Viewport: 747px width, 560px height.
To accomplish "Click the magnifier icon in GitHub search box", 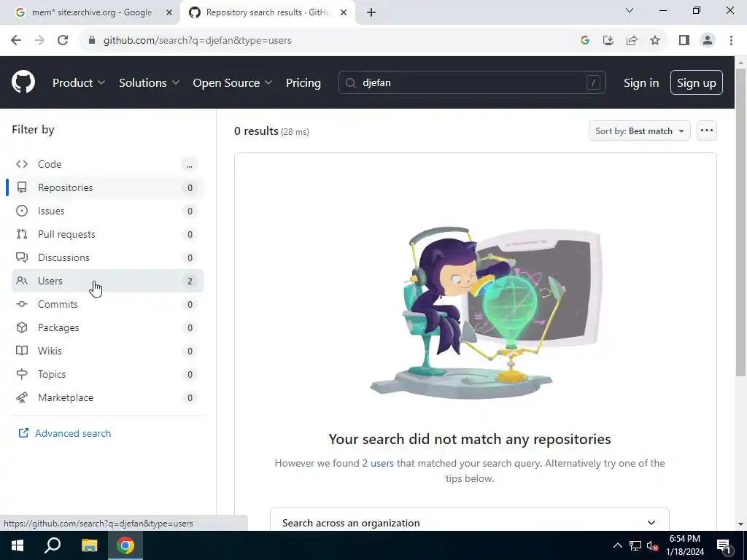I will click(x=351, y=83).
